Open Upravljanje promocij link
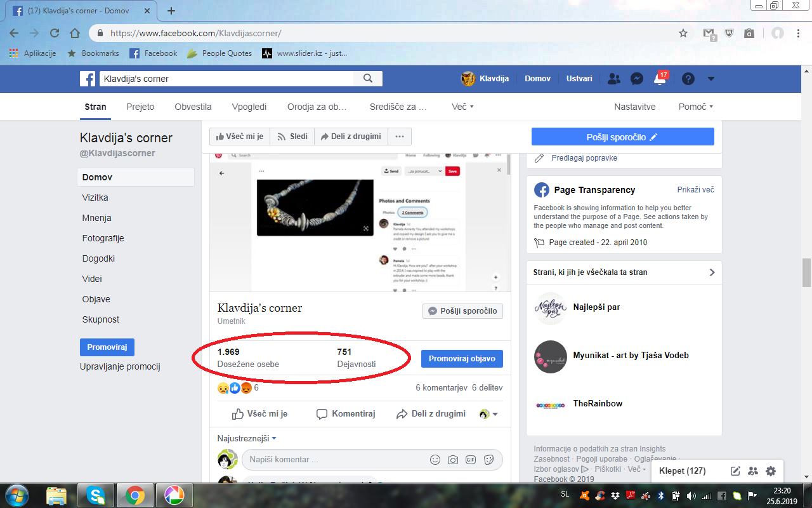Screen dimensions: 812x508 [120, 366]
